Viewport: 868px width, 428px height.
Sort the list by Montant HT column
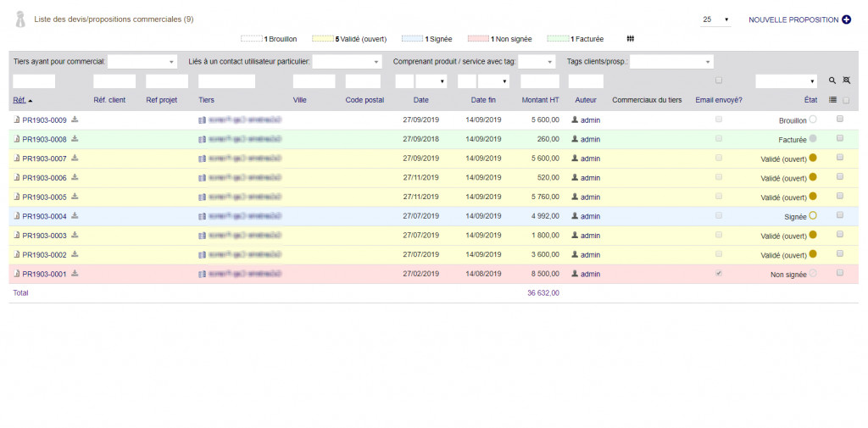(x=540, y=100)
